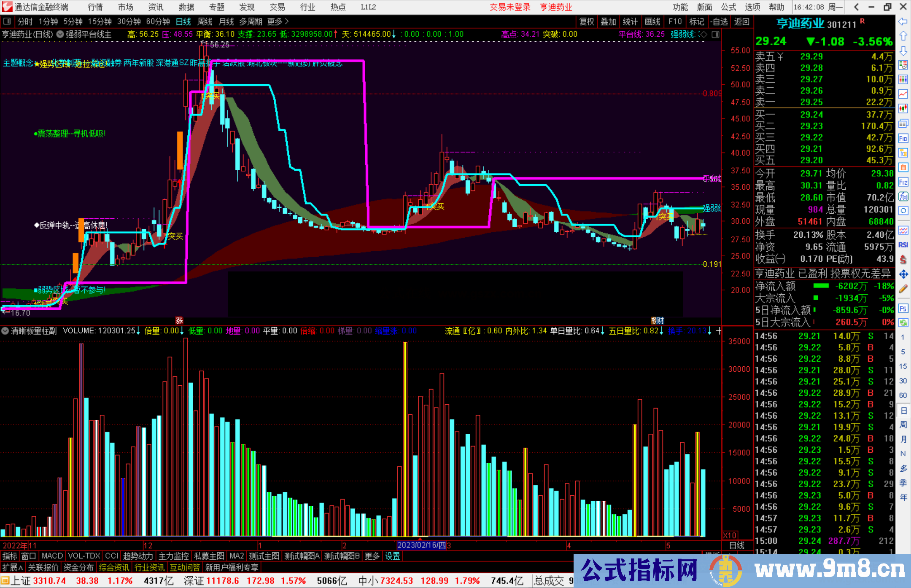Click the f(x) formula icon
The image size is (911, 588).
pos(903,196)
